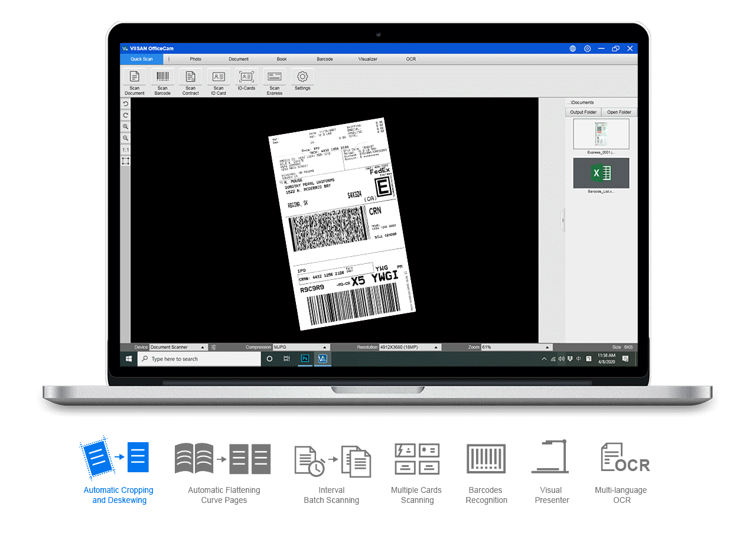756x536 pixels.
Task: Launch Photoshop from the Windows taskbar
Action: coord(304,358)
